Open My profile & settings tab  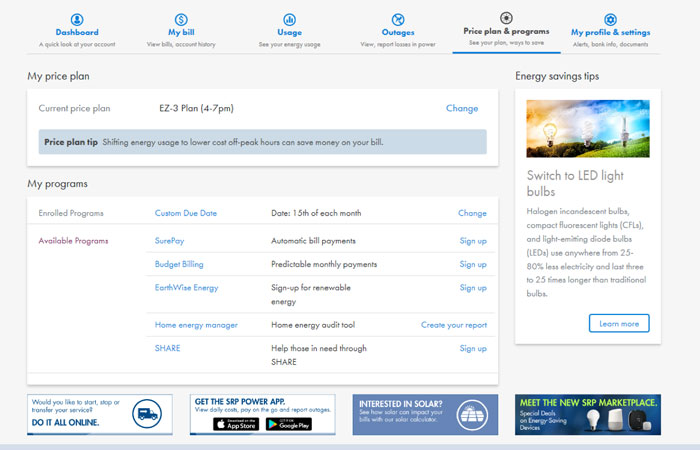click(x=610, y=33)
